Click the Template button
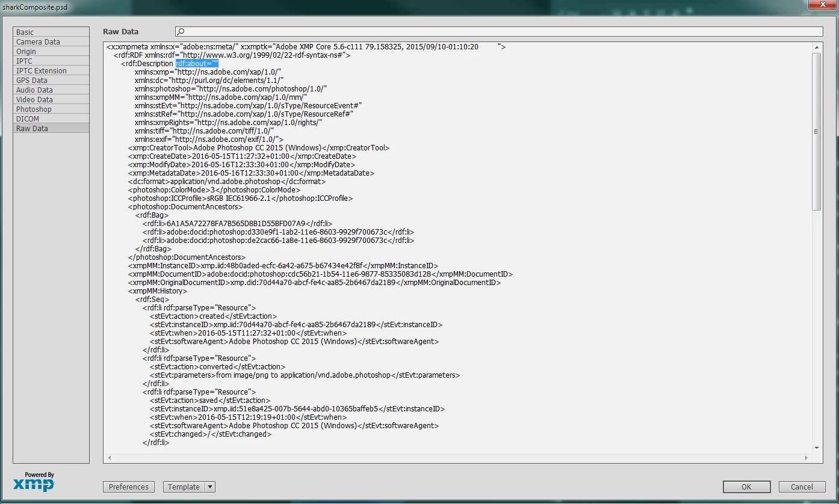The height and width of the screenshot is (504, 839). 184,487
